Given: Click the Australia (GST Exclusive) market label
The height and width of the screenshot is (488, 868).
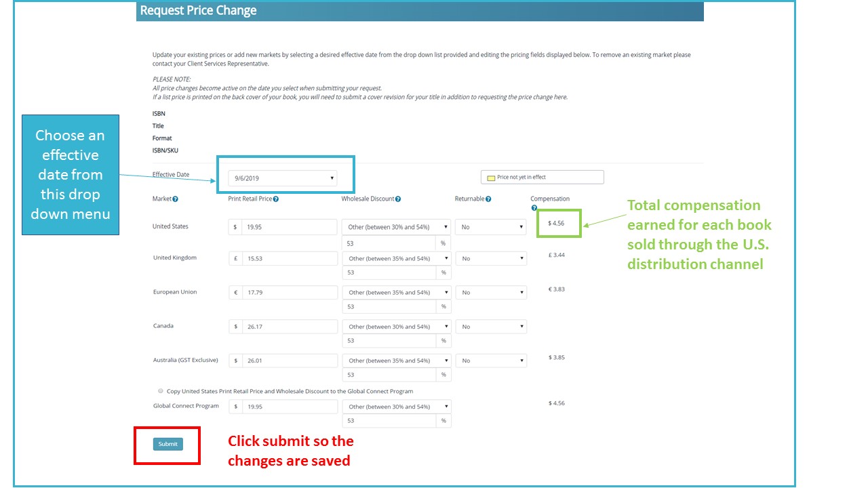Looking at the screenshot, I should pos(186,360).
